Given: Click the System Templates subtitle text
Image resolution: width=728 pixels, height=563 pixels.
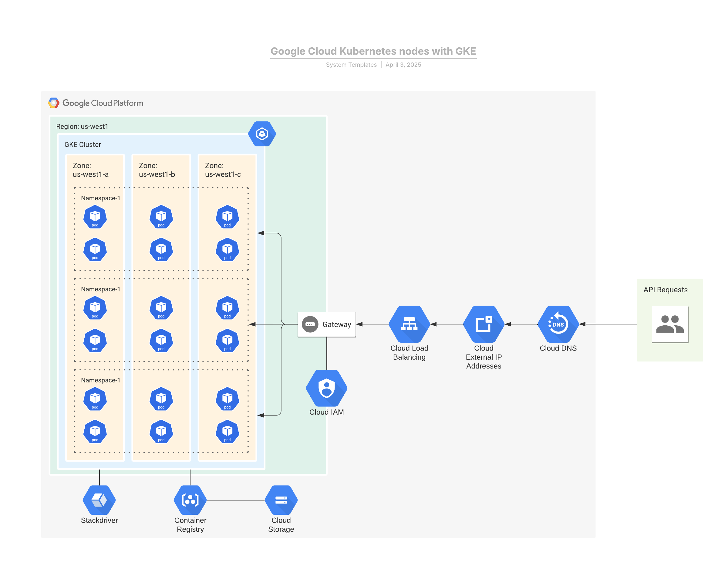Looking at the screenshot, I should pyautogui.click(x=351, y=65).
